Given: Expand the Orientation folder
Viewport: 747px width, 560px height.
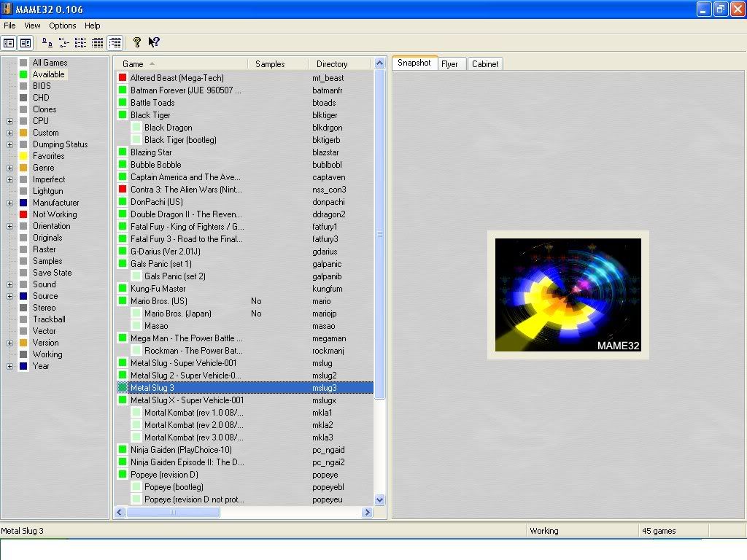Looking at the screenshot, I should [9, 226].
